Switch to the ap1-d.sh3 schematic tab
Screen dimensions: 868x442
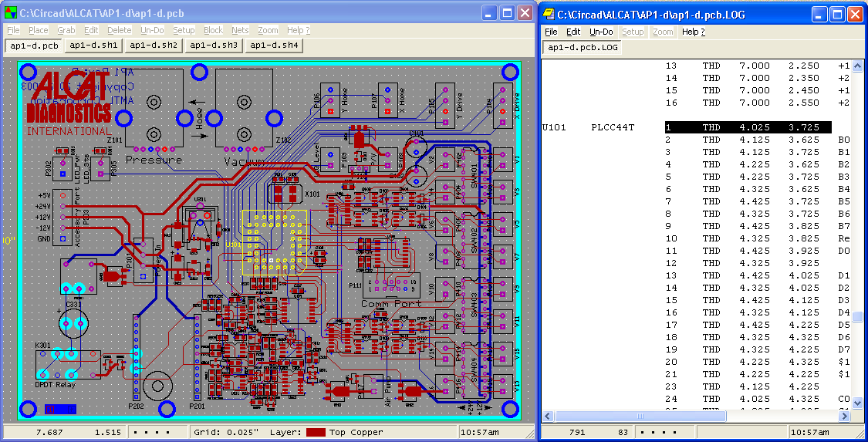214,46
